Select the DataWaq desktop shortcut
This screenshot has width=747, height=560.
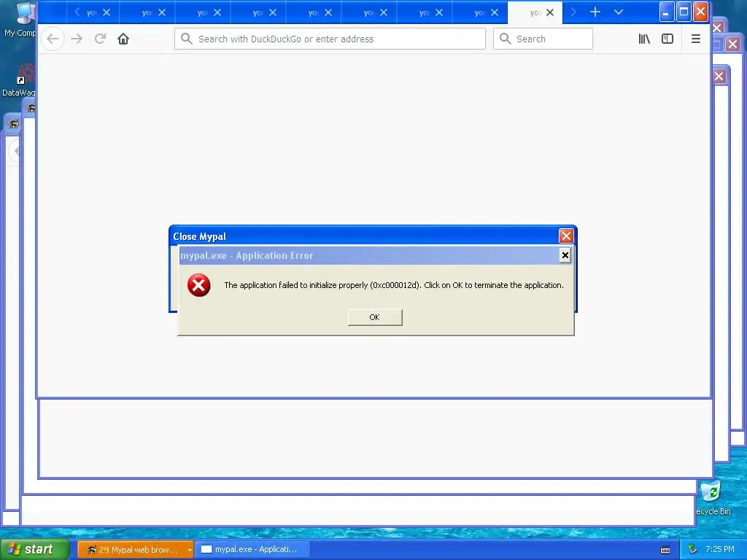tap(19, 80)
